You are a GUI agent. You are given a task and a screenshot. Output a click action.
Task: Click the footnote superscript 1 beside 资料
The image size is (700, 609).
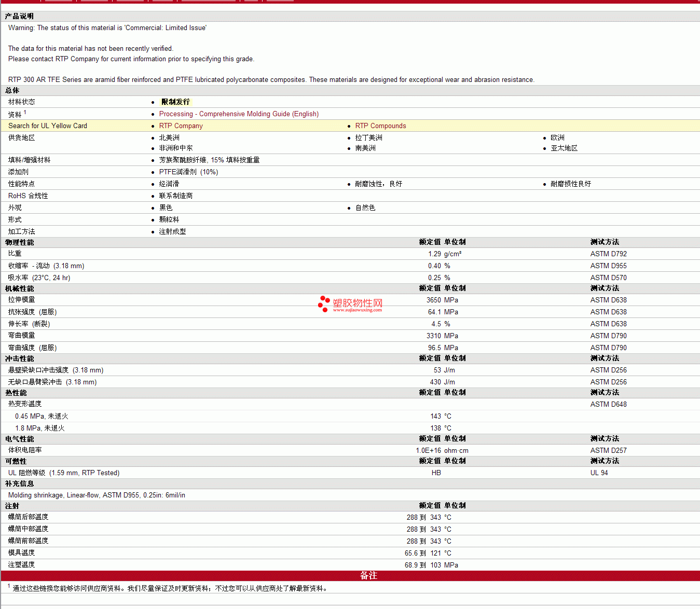(25, 112)
